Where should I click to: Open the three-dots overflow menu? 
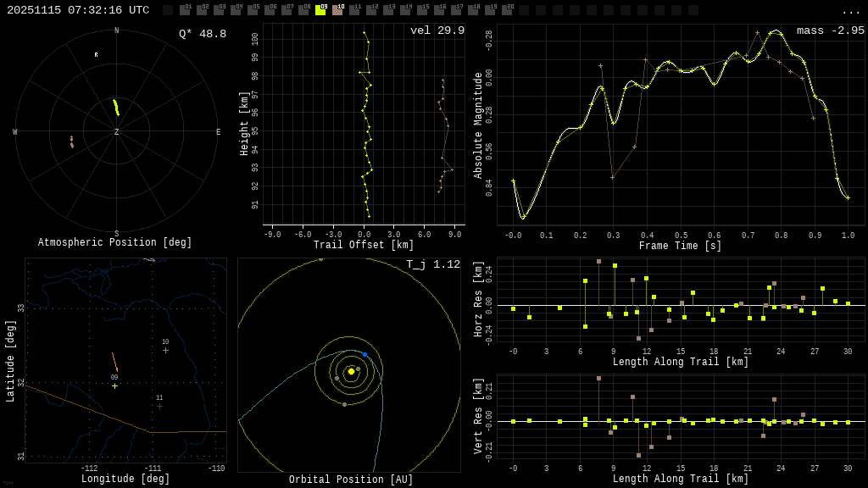click(x=850, y=12)
